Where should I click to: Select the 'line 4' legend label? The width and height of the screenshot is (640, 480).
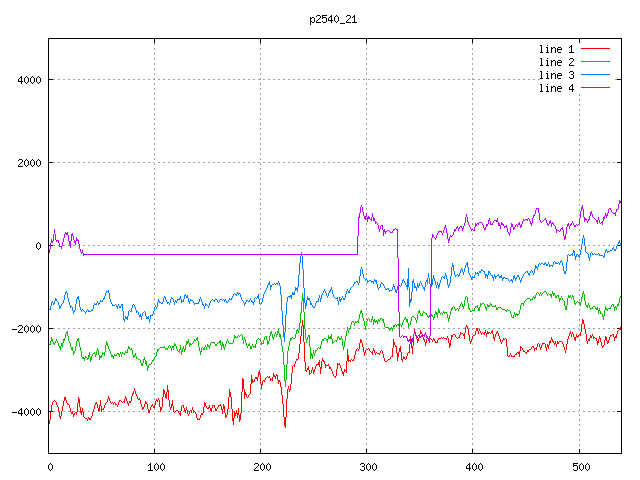tap(556, 89)
